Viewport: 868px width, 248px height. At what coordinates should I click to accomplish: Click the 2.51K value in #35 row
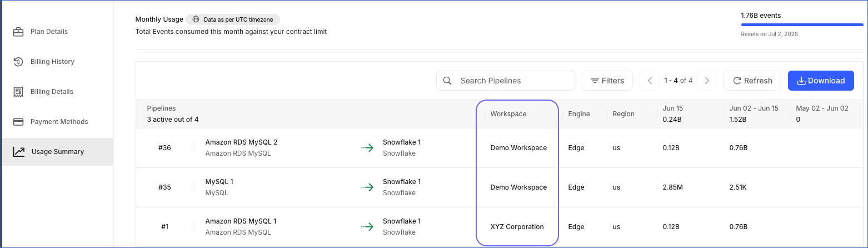[739, 187]
